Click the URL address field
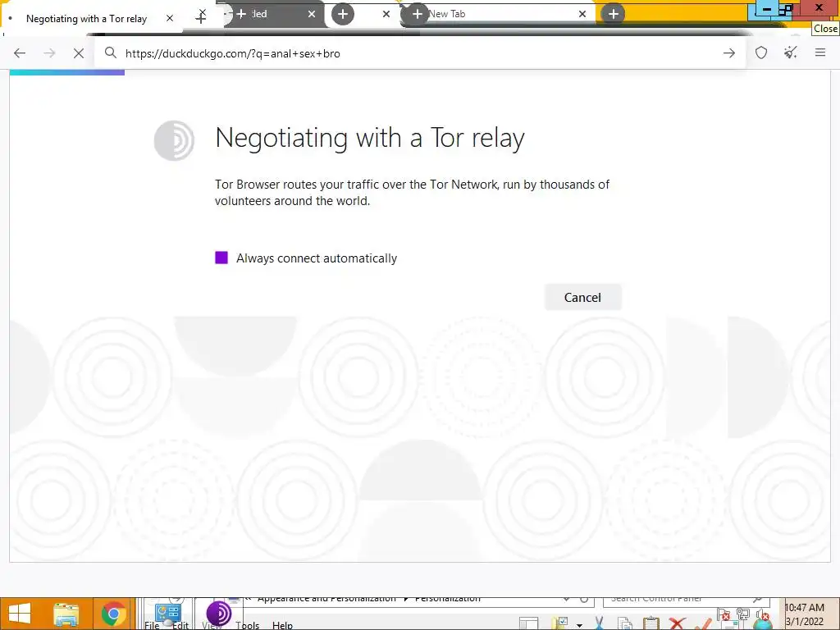The image size is (840, 630). coord(420,53)
